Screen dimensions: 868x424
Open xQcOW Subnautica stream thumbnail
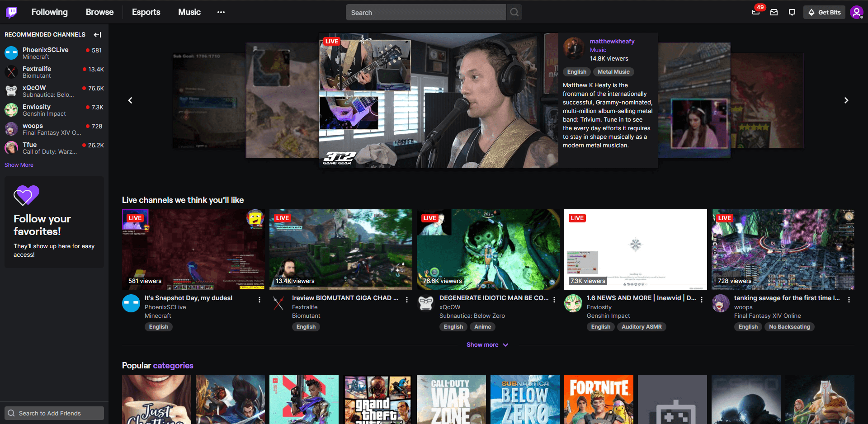(x=488, y=250)
